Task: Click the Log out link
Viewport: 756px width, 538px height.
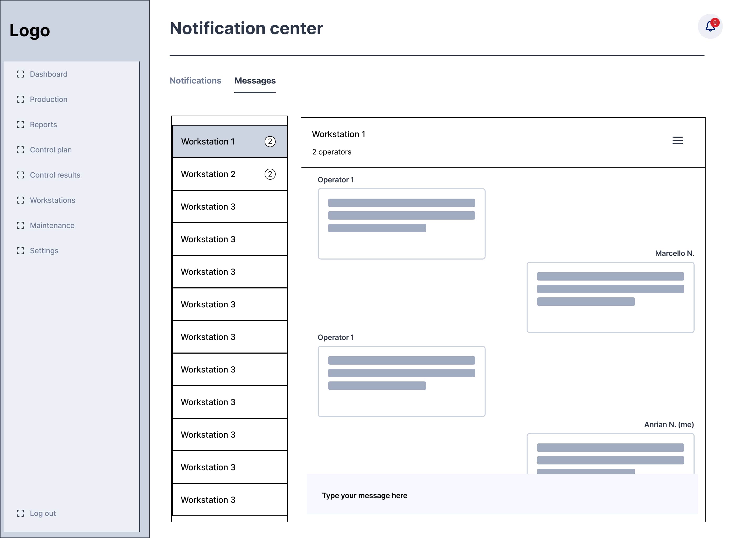Action: click(x=43, y=513)
